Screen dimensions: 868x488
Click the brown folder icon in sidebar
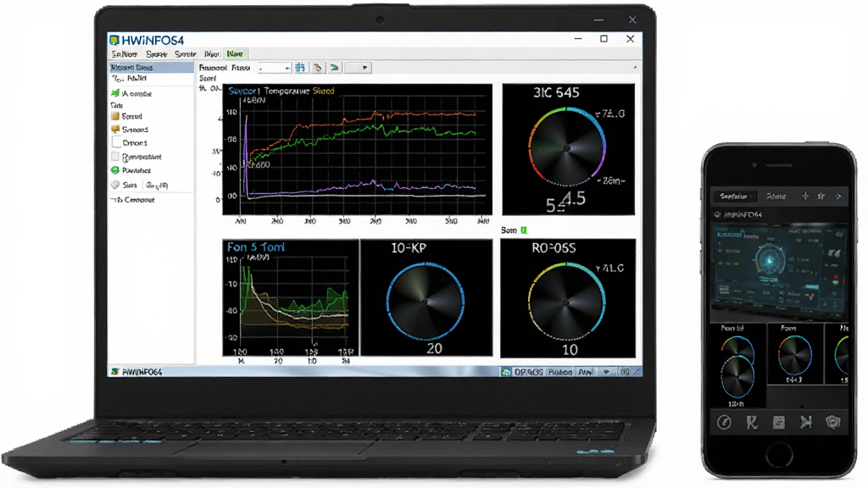pos(115,116)
